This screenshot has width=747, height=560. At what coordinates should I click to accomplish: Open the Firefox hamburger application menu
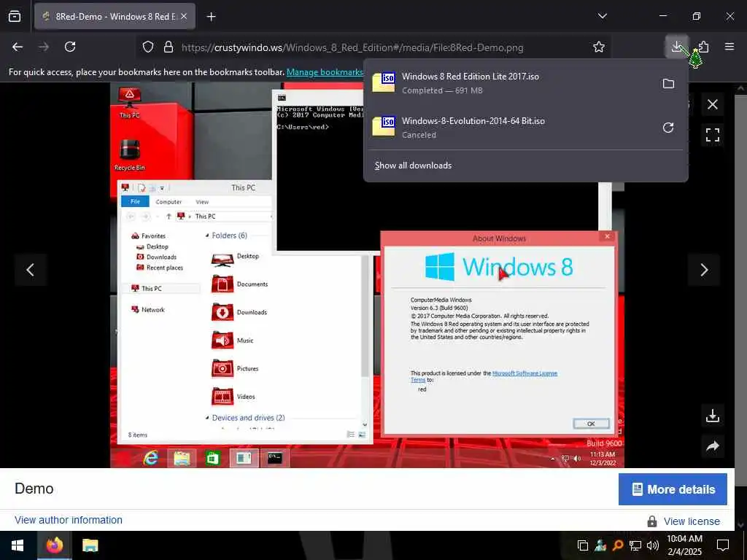[729, 47]
